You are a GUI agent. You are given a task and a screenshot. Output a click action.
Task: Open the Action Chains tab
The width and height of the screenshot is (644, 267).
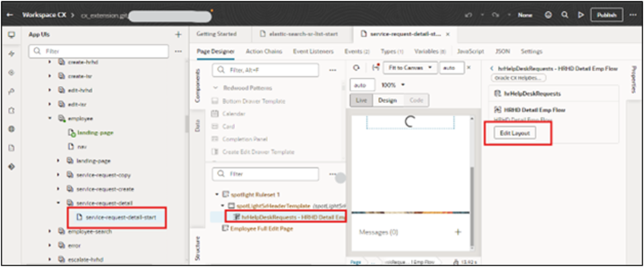click(x=264, y=52)
